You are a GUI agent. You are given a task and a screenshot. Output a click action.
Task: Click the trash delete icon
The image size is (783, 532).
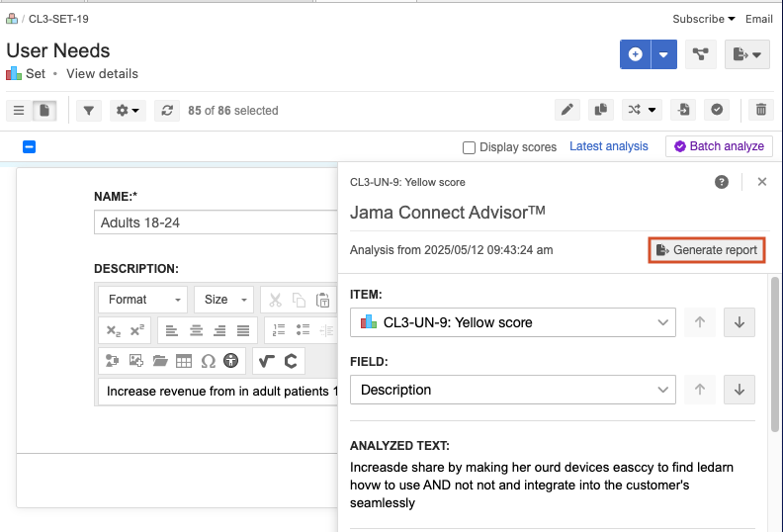click(760, 110)
